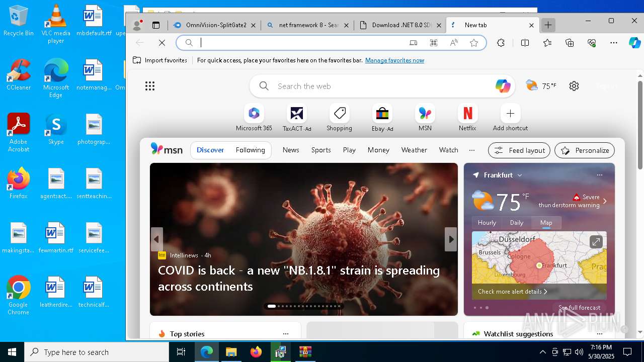This screenshot has width=644, height=362.
Task: Expand weather map fullscreen icon
Action: tap(596, 242)
